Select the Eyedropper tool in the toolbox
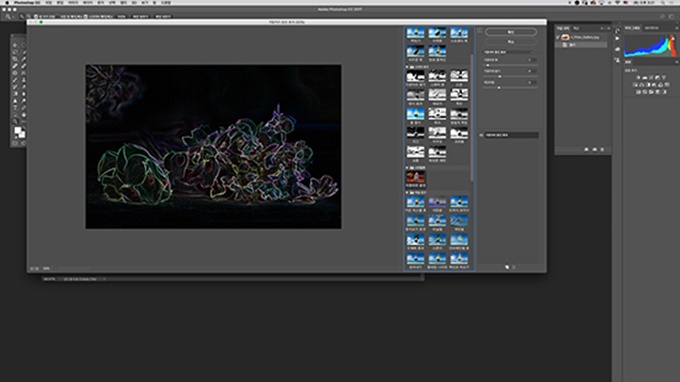 pos(23,59)
